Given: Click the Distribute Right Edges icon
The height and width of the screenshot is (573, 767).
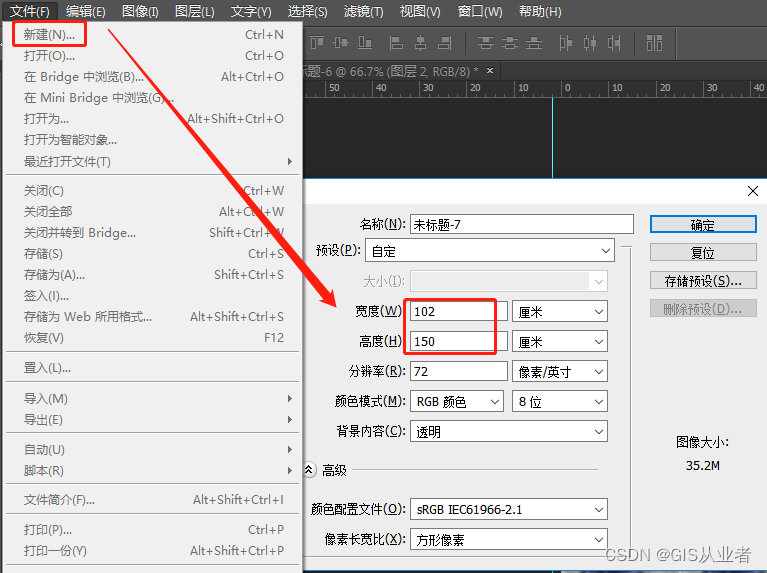Looking at the screenshot, I should pos(614,43).
